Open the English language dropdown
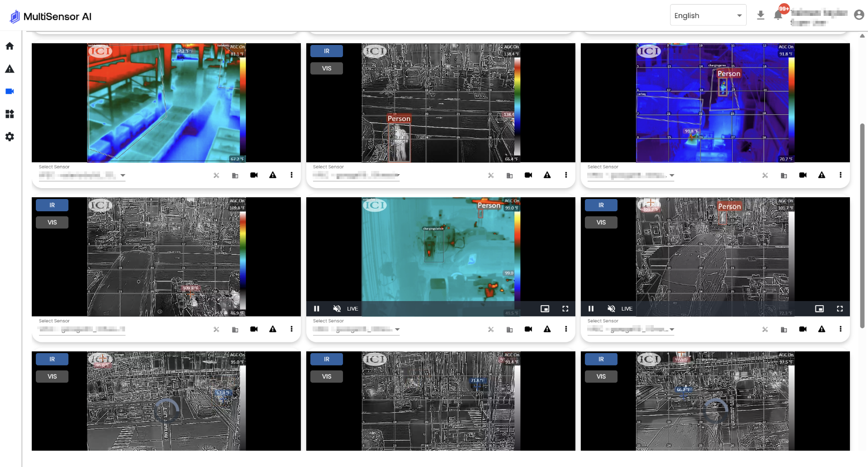This screenshot has height=467, width=868. [x=708, y=15]
